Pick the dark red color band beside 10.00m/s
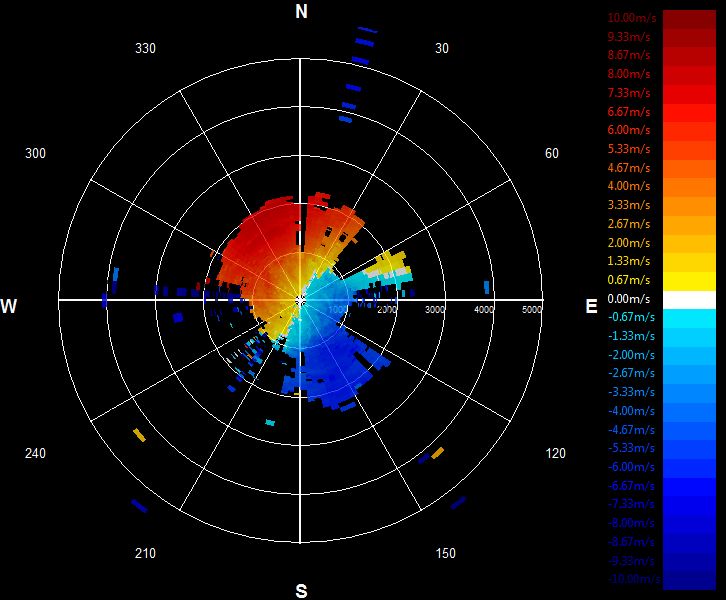The width and height of the screenshot is (726, 600). 689,20
